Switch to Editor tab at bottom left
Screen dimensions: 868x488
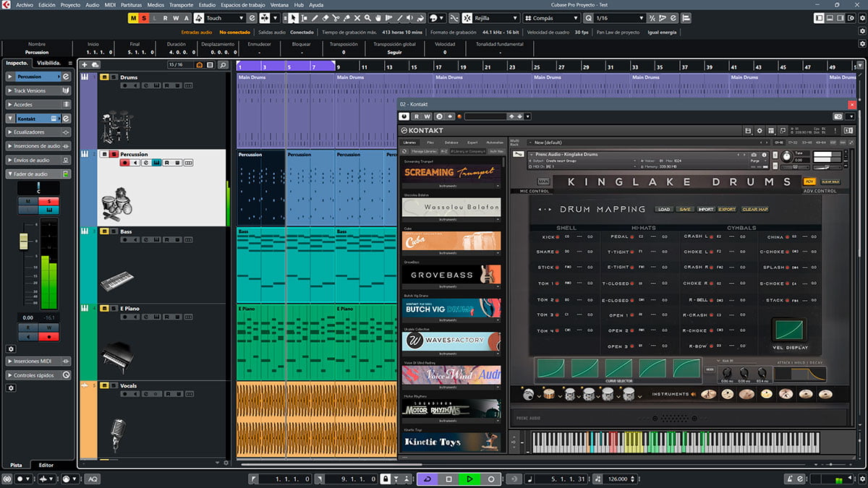(x=46, y=465)
